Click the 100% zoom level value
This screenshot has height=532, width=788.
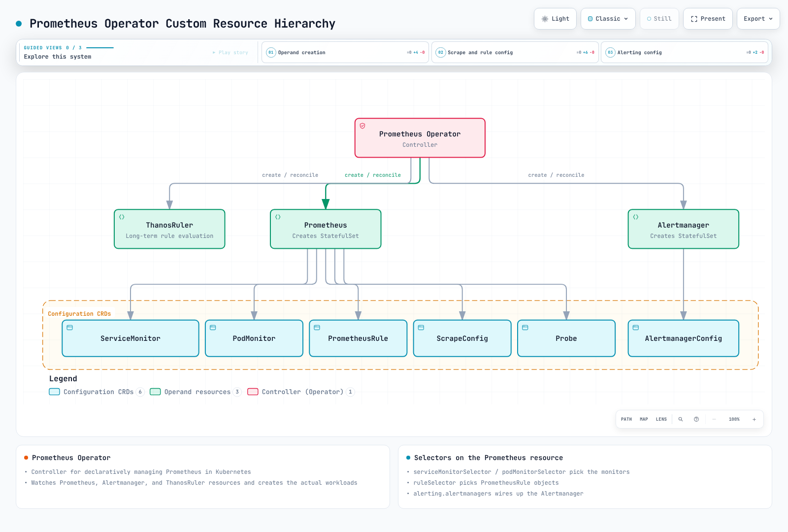[734, 419]
